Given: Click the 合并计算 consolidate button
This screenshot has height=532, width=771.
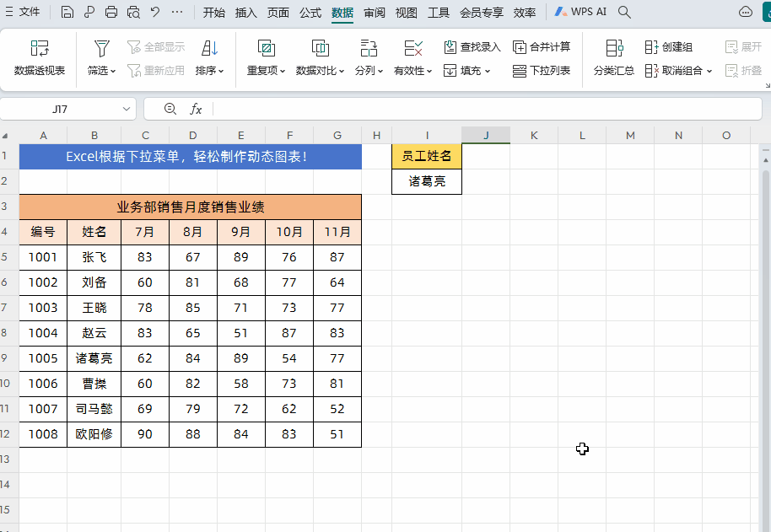Looking at the screenshot, I should [542, 47].
